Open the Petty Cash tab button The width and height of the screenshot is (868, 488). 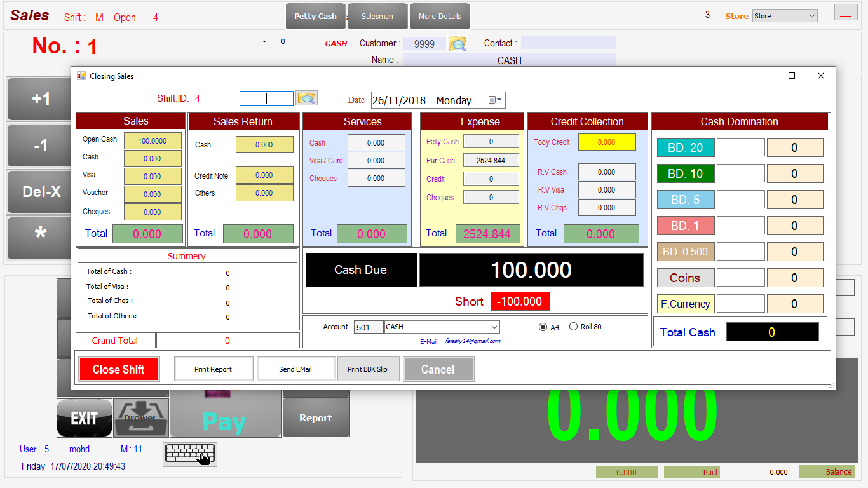click(315, 17)
